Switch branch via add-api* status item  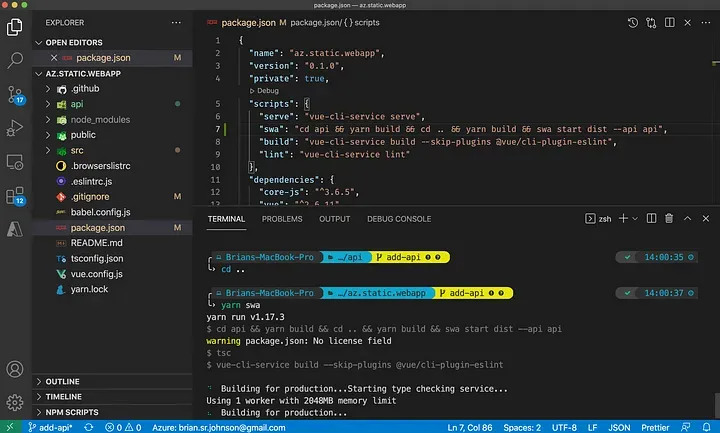click(x=50, y=427)
